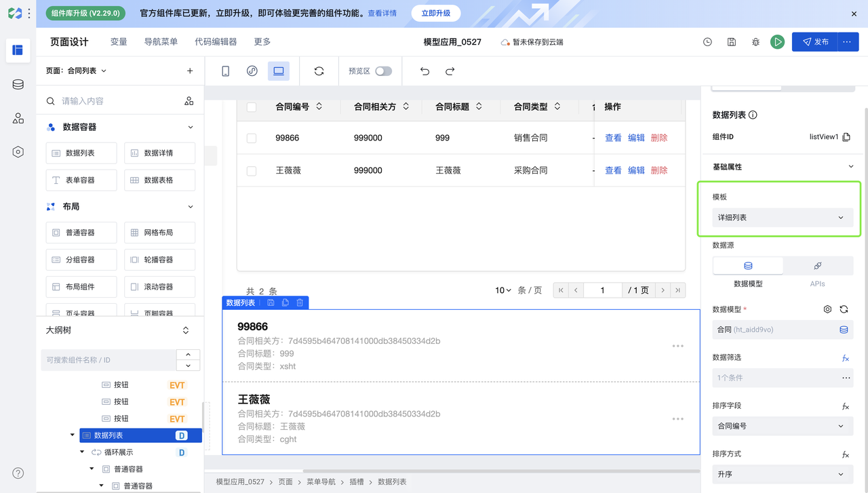Open the sort field 合同编号 dropdown
Image resolution: width=868 pixels, height=493 pixels.
(783, 426)
